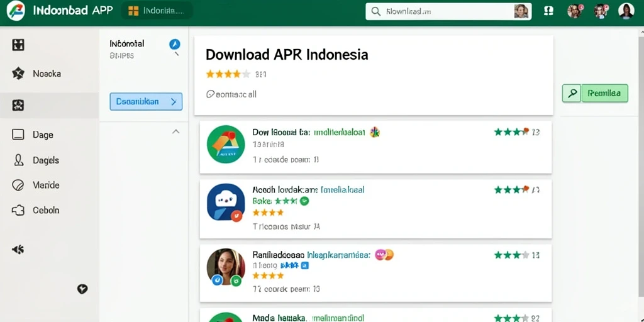Click the top grid icon in sidebar
The width and height of the screenshot is (644, 322).
pyautogui.click(x=18, y=45)
